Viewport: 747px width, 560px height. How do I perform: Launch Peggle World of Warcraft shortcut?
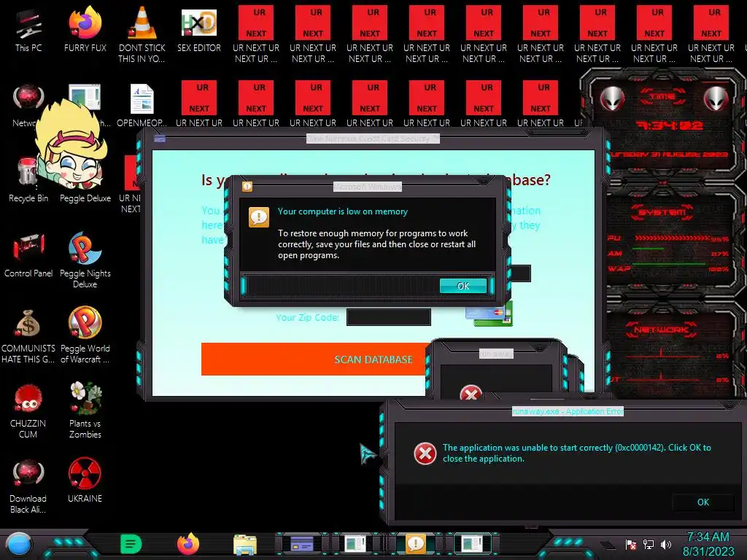85,335
